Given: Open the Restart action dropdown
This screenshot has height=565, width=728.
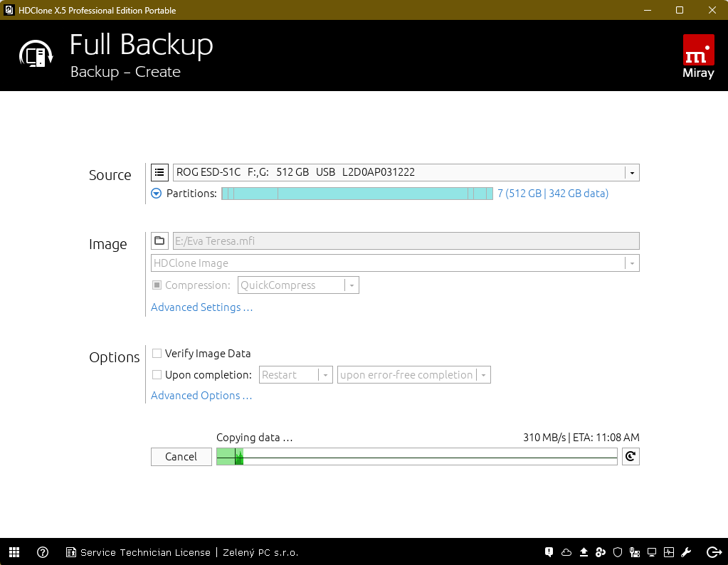Looking at the screenshot, I should 296,375.
